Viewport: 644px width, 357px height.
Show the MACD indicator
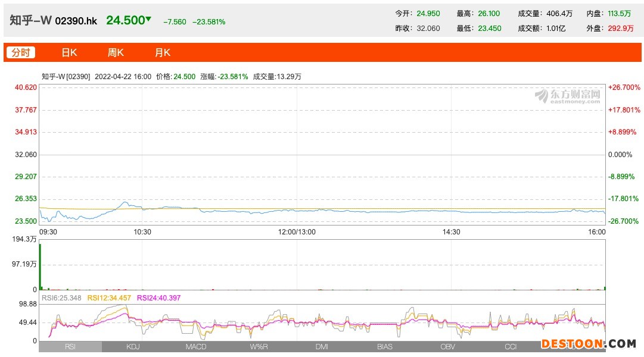196,346
